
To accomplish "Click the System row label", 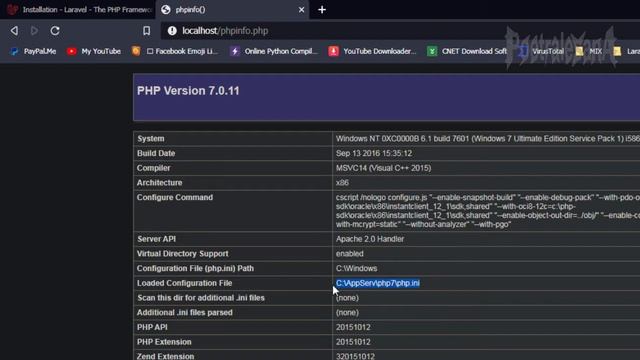I will [151, 138].
